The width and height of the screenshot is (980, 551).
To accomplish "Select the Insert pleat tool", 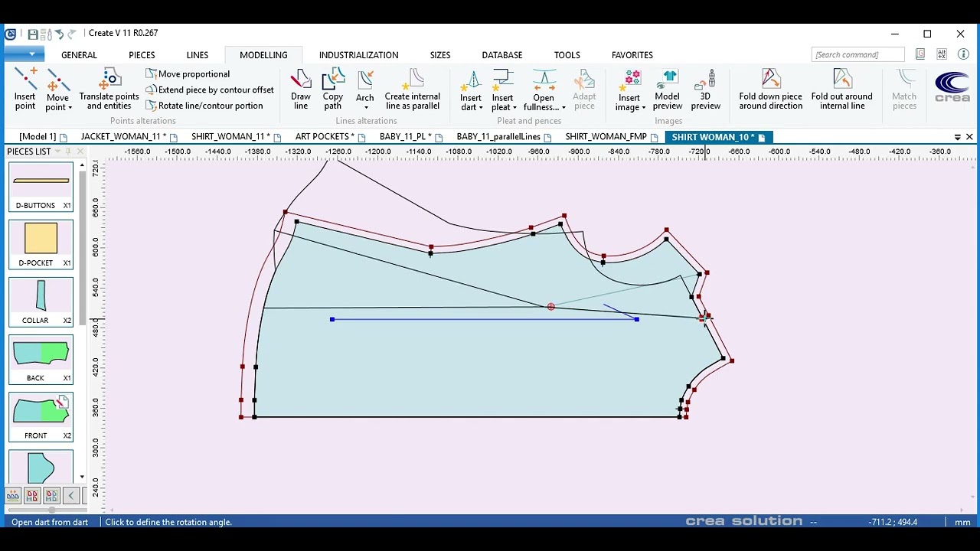I will (x=503, y=90).
